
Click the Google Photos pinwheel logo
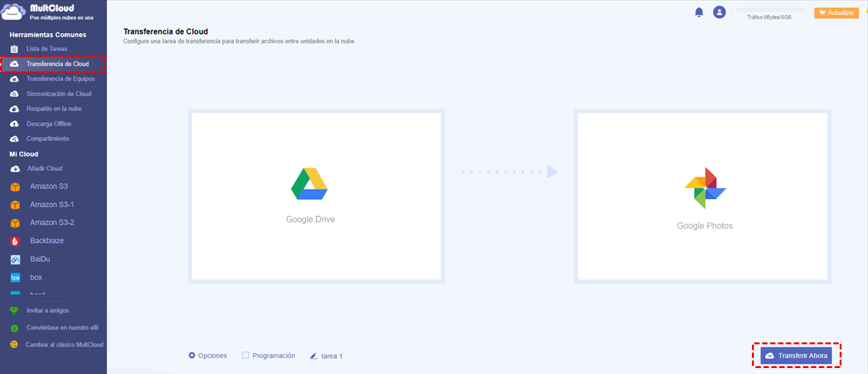(704, 188)
